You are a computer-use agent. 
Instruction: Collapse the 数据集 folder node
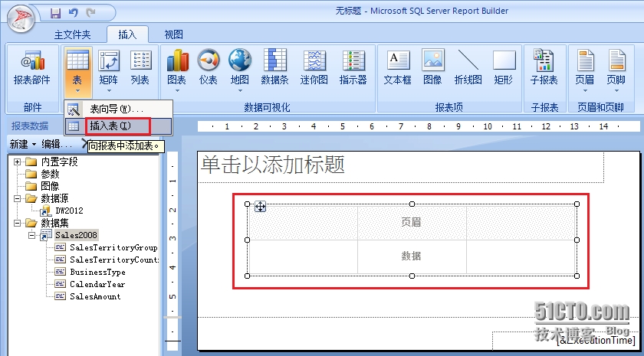(x=17, y=223)
